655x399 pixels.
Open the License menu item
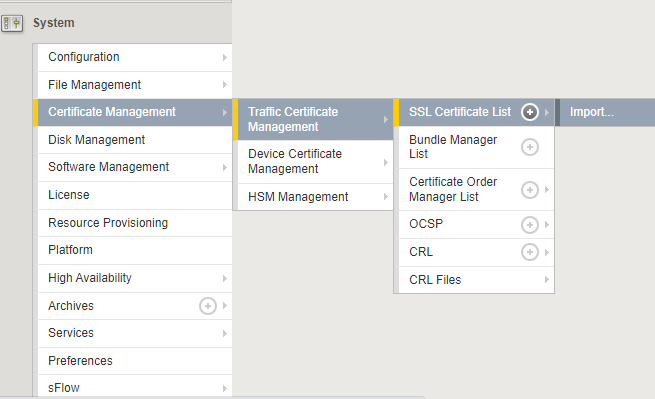pos(135,195)
